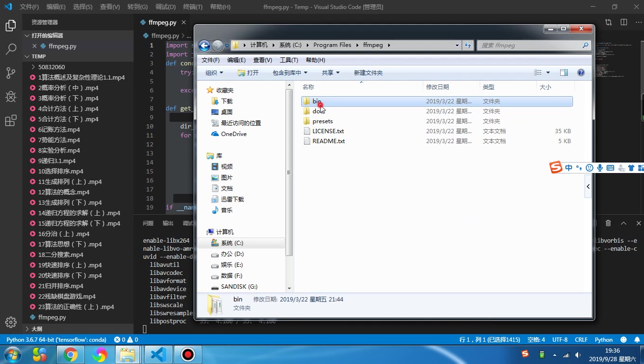The image size is (644, 364).
Task: Click the refresh button beside the address bar
Action: 468,45
